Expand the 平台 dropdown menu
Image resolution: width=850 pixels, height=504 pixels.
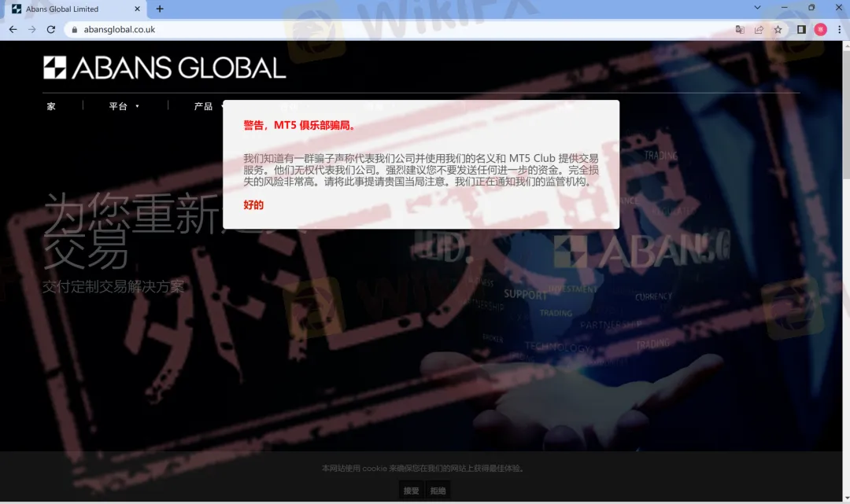click(124, 106)
